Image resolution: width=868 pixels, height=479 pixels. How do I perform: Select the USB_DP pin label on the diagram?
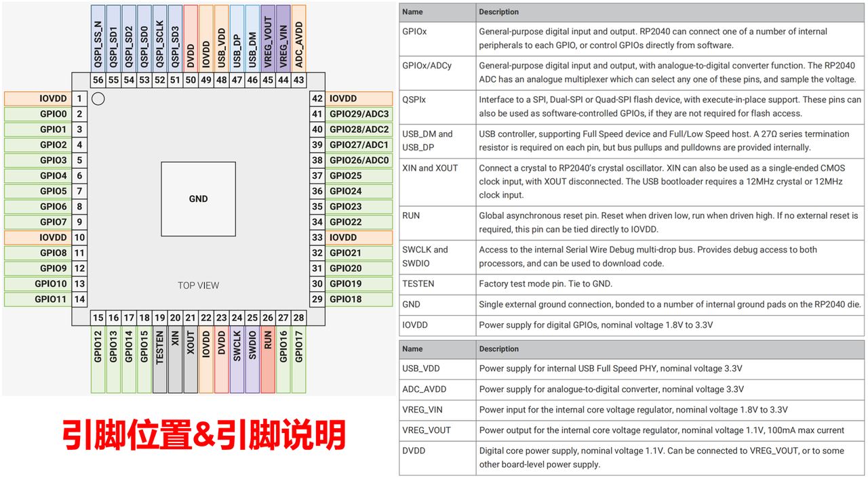click(237, 38)
